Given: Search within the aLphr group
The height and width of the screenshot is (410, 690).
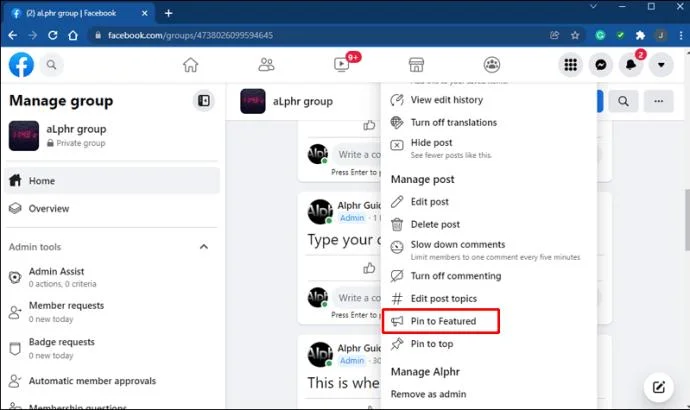Looking at the screenshot, I should pos(624,101).
